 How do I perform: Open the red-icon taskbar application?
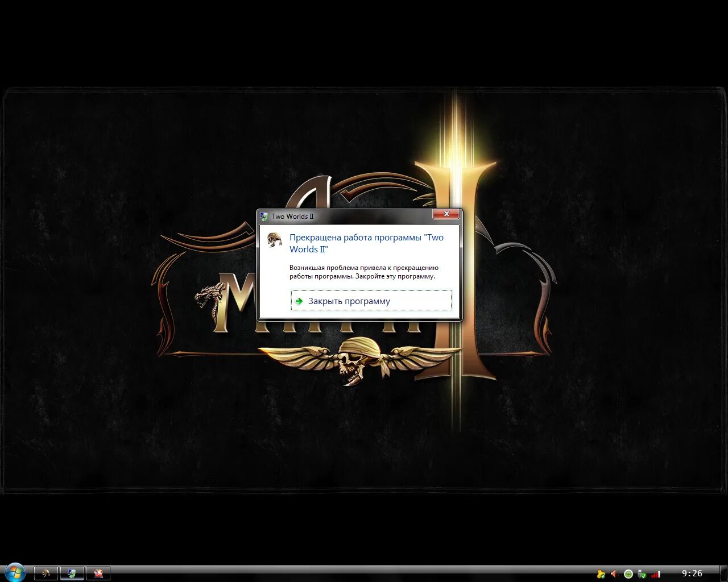pos(98,573)
